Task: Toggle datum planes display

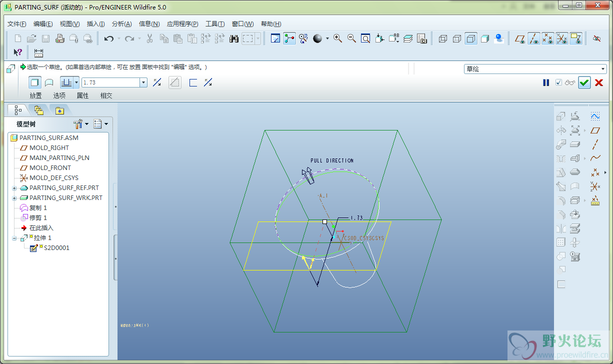Action: [520, 38]
